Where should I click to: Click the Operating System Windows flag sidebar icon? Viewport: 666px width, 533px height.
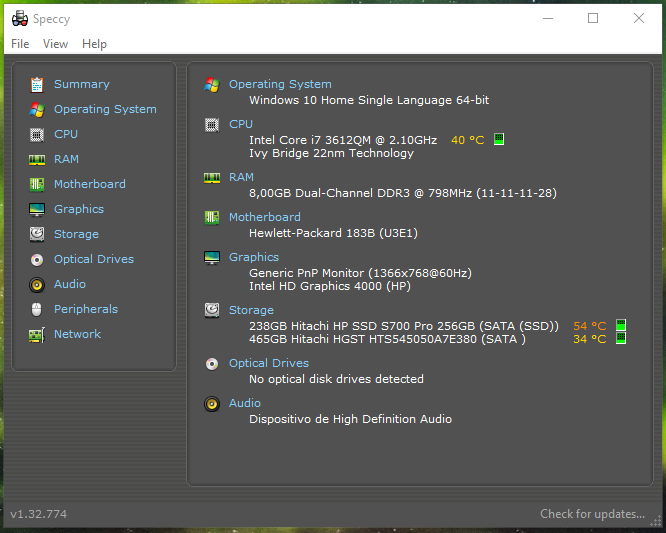click(37, 110)
